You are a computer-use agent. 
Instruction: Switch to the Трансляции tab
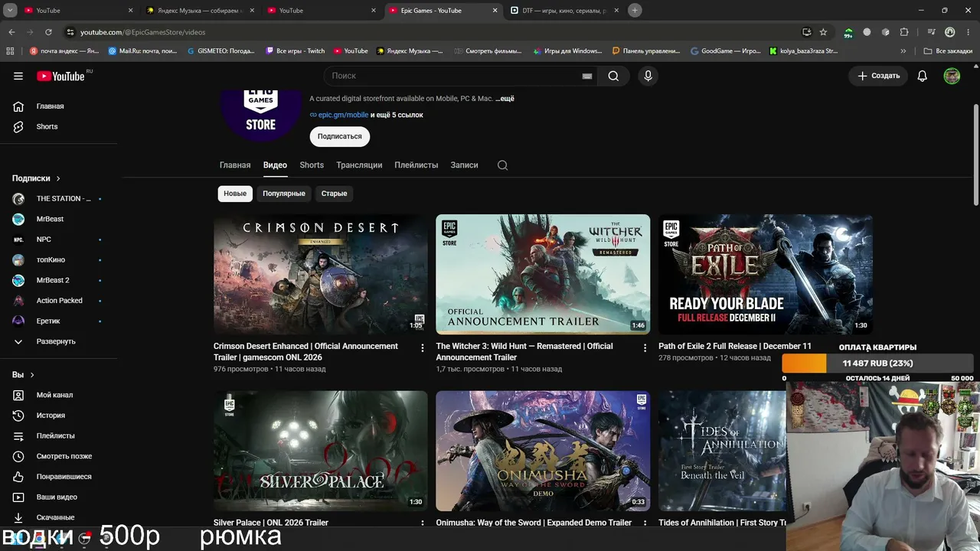359,165
